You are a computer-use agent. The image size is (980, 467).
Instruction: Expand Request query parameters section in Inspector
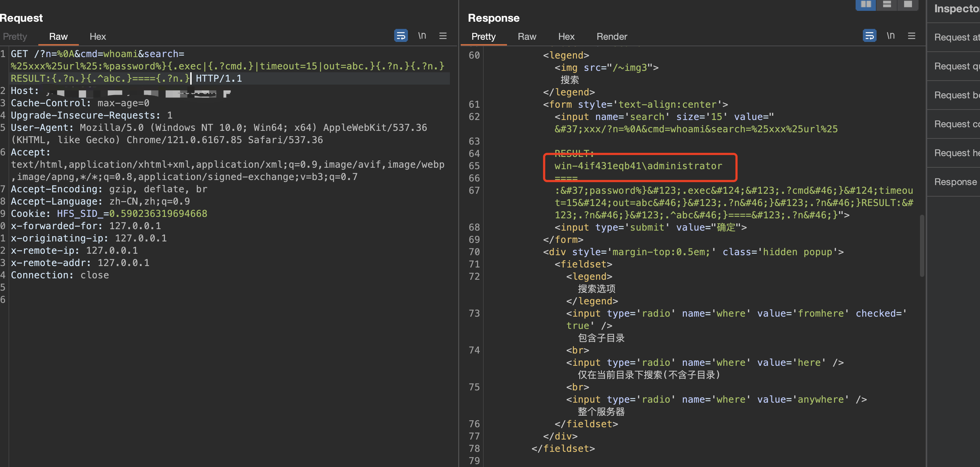pyautogui.click(x=953, y=66)
